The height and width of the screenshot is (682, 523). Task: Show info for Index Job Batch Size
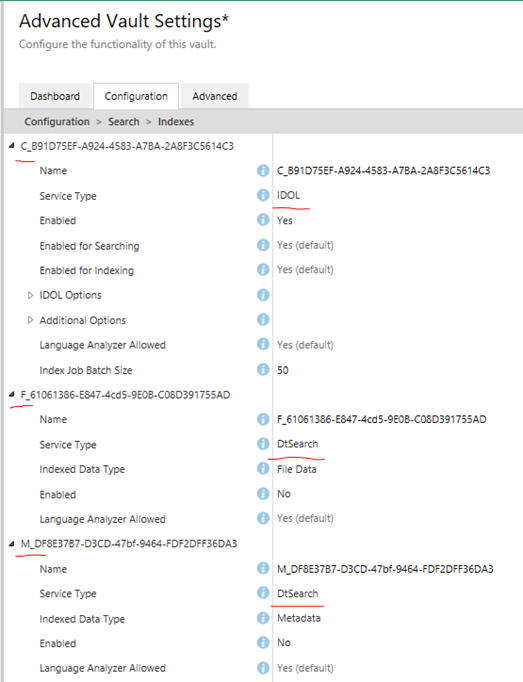tap(263, 370)
